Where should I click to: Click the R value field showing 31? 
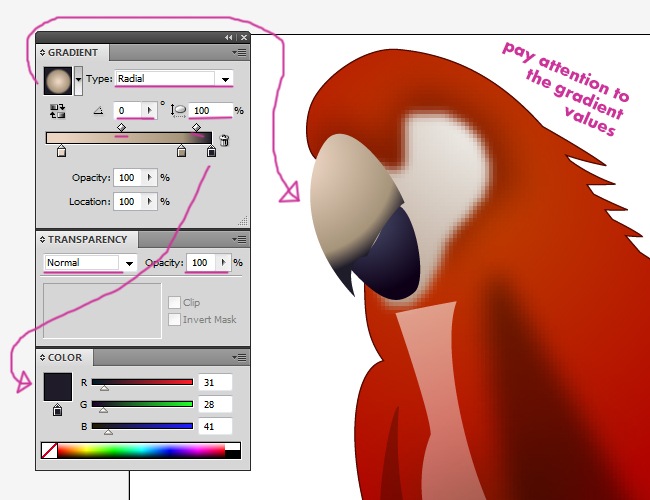(x=215, y=382)
